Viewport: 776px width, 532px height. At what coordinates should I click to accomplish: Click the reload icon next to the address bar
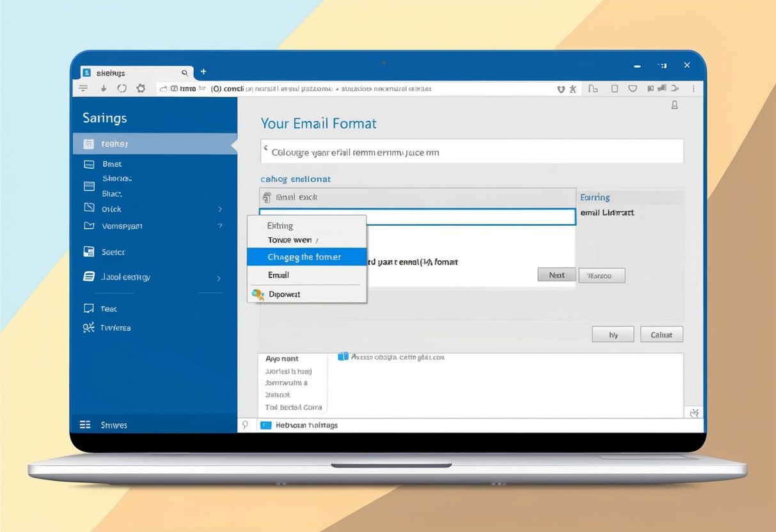[x=122, y=88]
